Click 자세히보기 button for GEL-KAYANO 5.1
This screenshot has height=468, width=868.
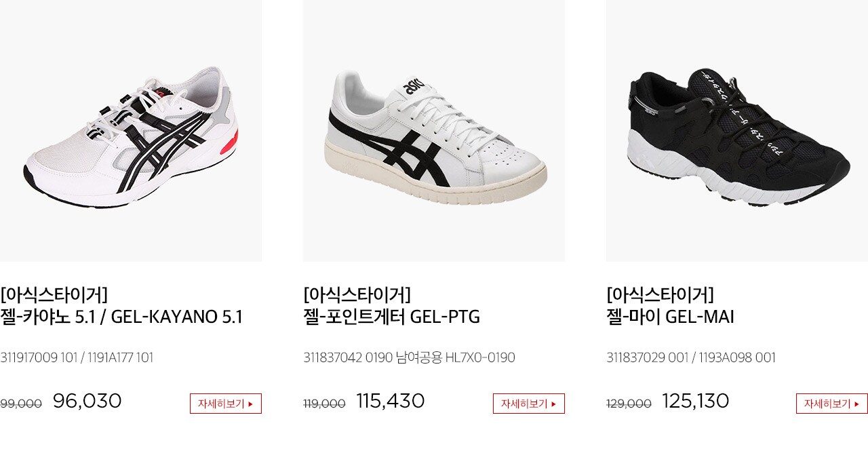pos(226,404)
